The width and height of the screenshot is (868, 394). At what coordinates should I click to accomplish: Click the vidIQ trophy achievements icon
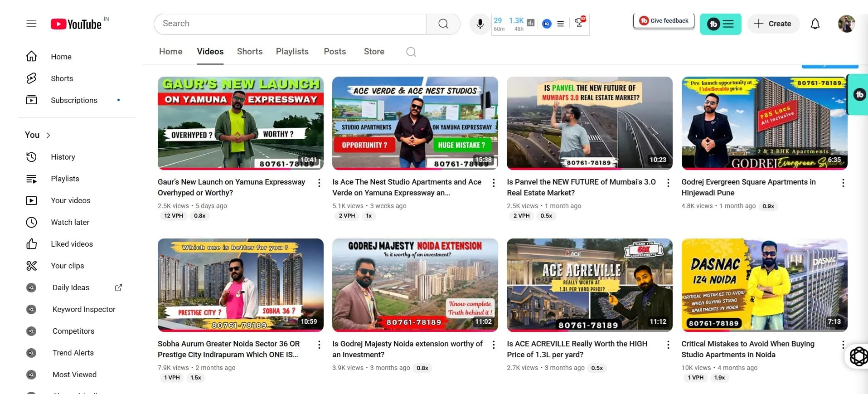(x=579, y=23)
